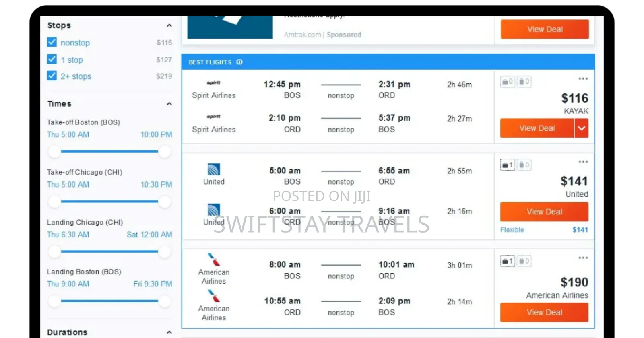Click the American Airlines logo on the 10:55 am flight
The image size is (644, 338).
(214, 296)
